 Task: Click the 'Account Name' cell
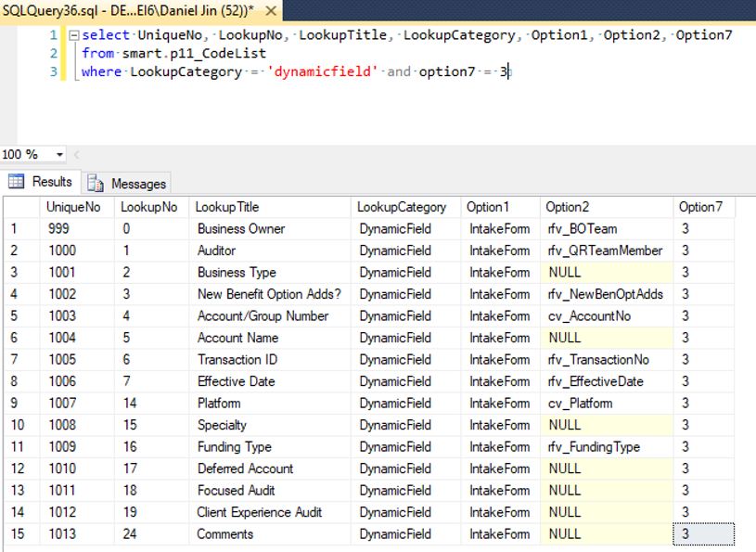[x=270, y=338]
